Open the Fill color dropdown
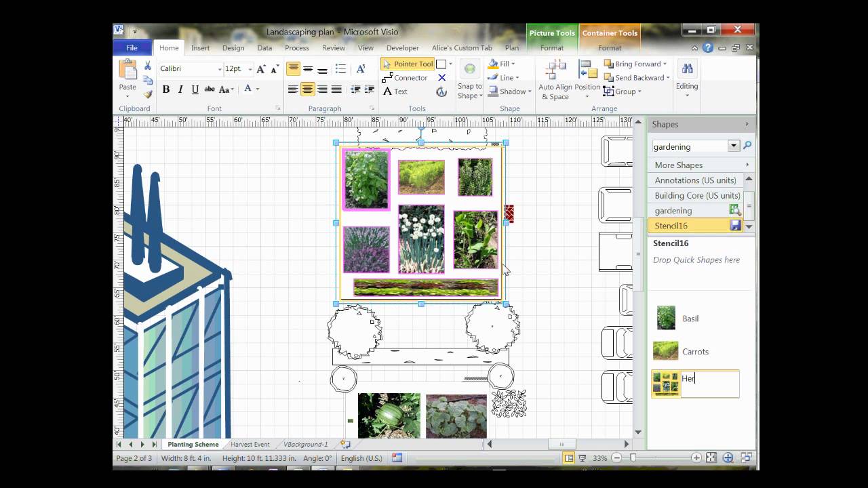868x488 pixels. (513, 64)
